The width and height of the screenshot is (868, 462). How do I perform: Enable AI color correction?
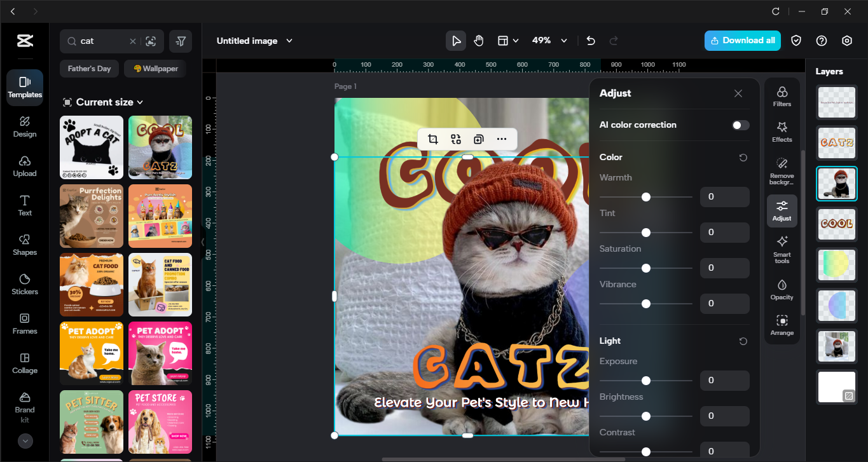click(740, 125)
